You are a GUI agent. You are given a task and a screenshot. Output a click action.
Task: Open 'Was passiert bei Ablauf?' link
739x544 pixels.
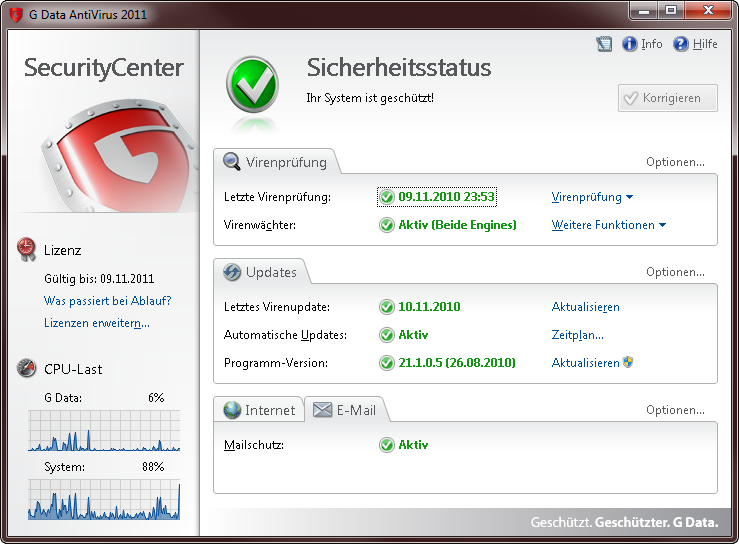click(107, 301)
